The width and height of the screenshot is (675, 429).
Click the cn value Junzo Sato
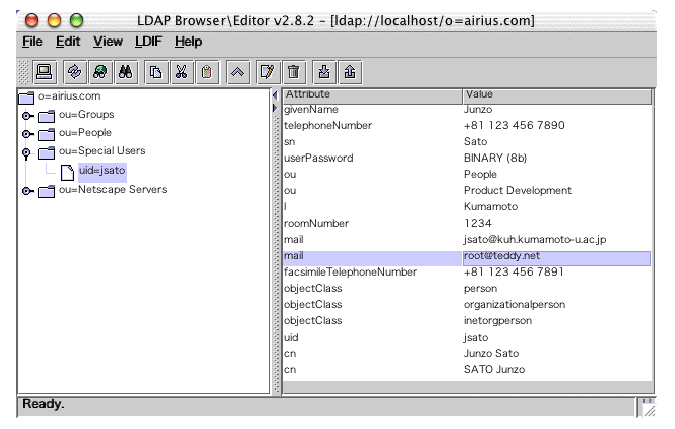click(x=491, y=353)
